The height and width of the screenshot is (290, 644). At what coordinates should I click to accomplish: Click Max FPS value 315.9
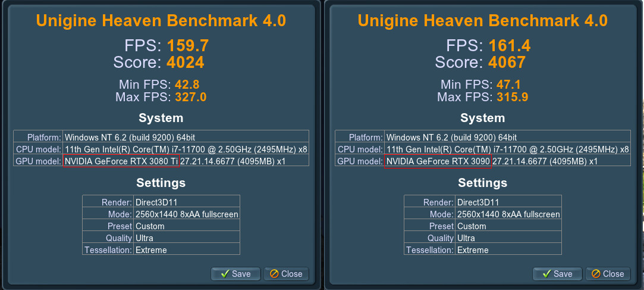[512, 98]
